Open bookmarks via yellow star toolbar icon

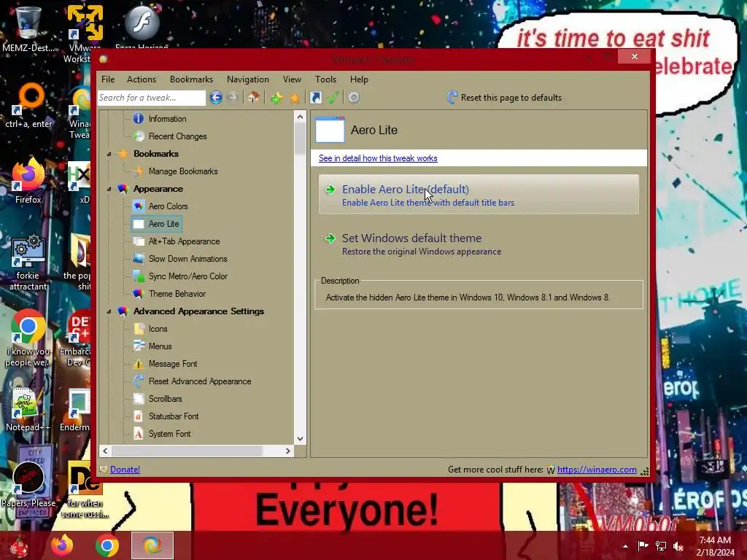295,98
